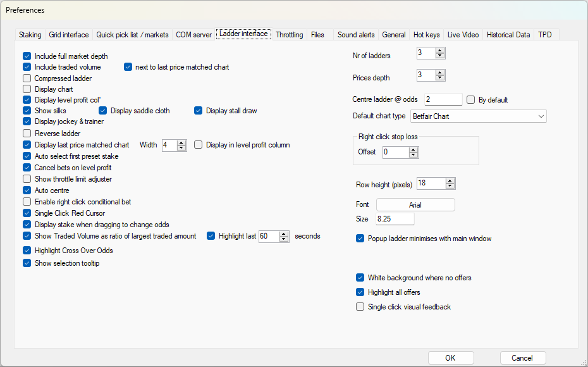The height and width of the screenshot is (367, 588).
Task: Switch to the Hot keys tab
Action: pyautogui.click(x=426, y=35)
